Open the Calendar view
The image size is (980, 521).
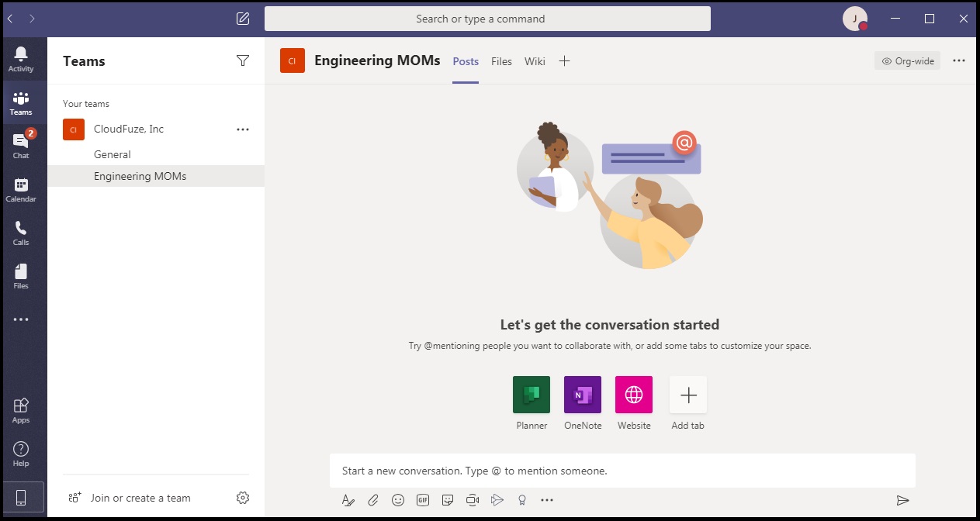(x=21, y=189)
